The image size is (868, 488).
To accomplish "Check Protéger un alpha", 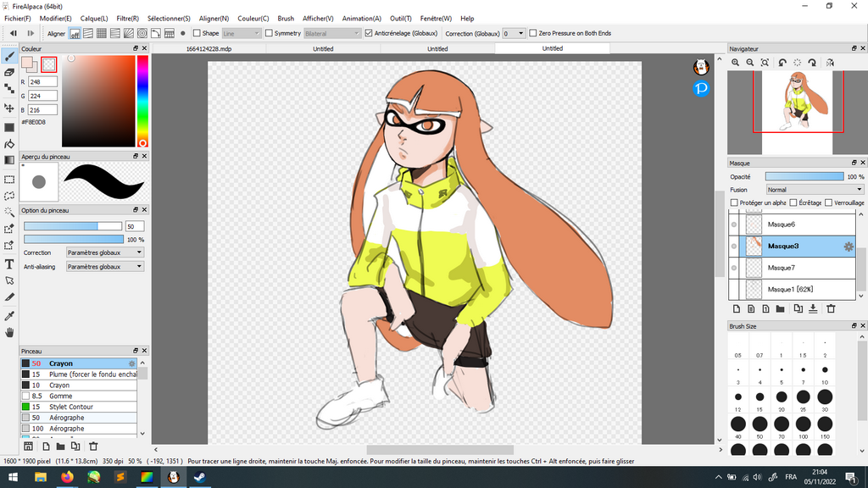I will coord(735,202).
